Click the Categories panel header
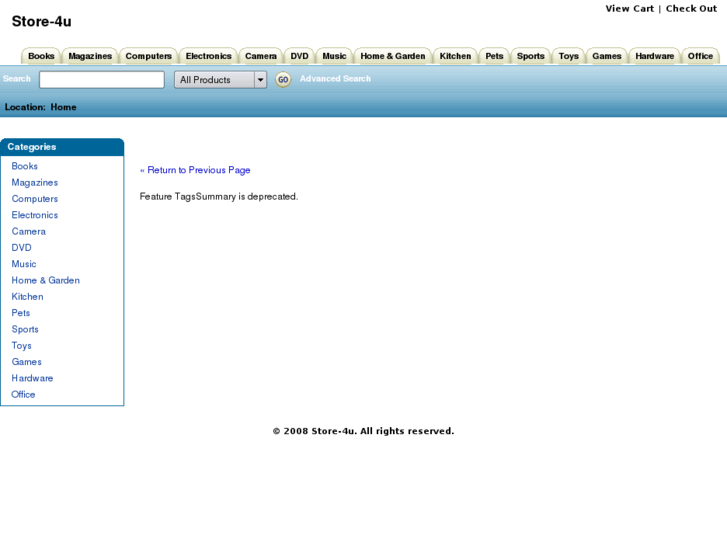The image size is (727, 545). pos(62,147)
